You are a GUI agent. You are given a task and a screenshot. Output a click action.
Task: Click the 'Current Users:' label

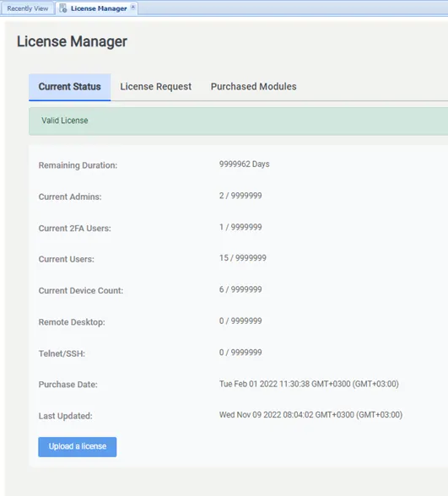click(x=66, y=260)
